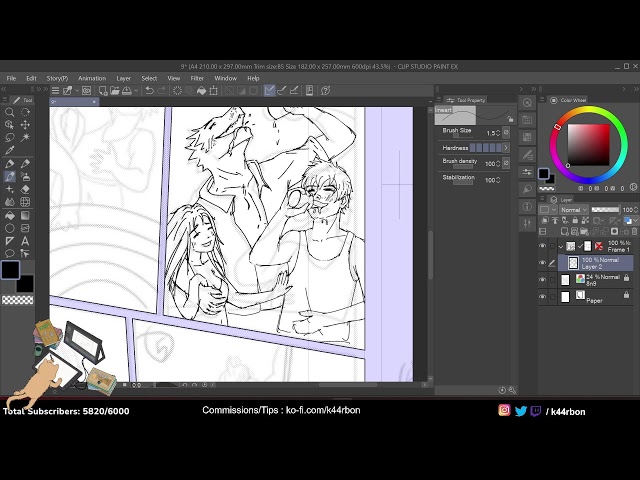Expand the Hardness options arrow

coord(506,148)
